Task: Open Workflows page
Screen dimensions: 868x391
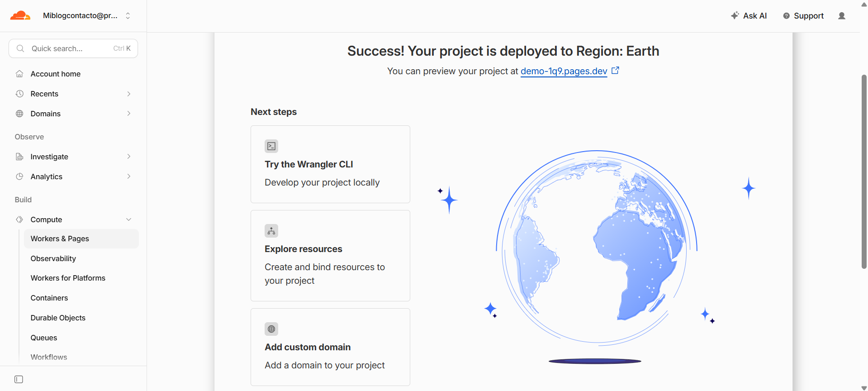Action: click(x=49, y=357)
